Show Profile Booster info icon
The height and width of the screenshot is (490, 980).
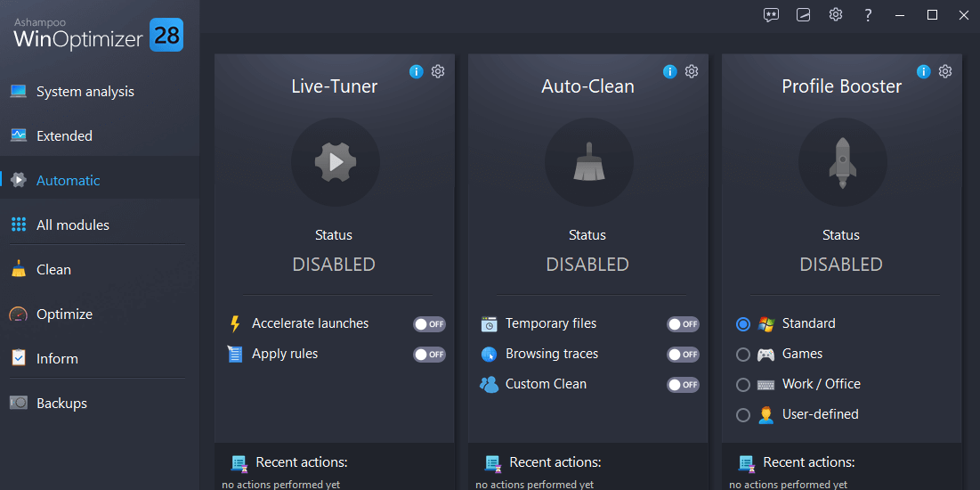click(924, 71)
